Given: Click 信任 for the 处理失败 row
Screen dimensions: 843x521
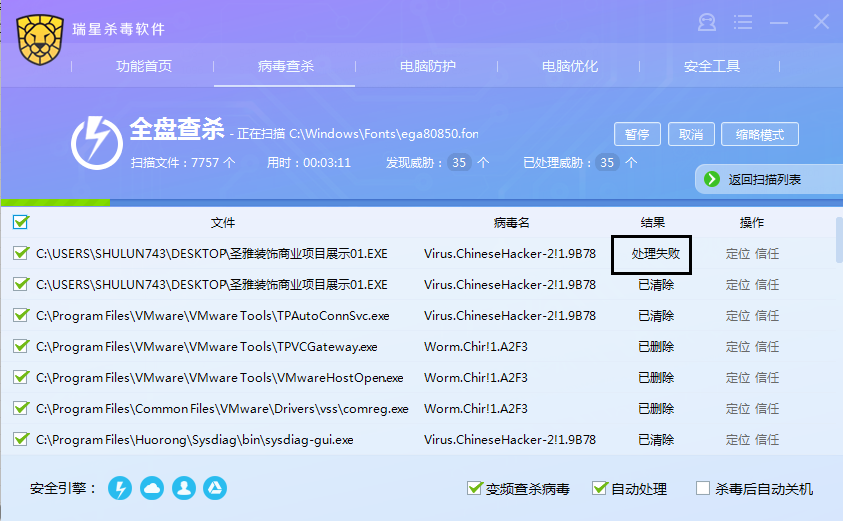Looking at the screenshot, I should (x=767, y=254).
